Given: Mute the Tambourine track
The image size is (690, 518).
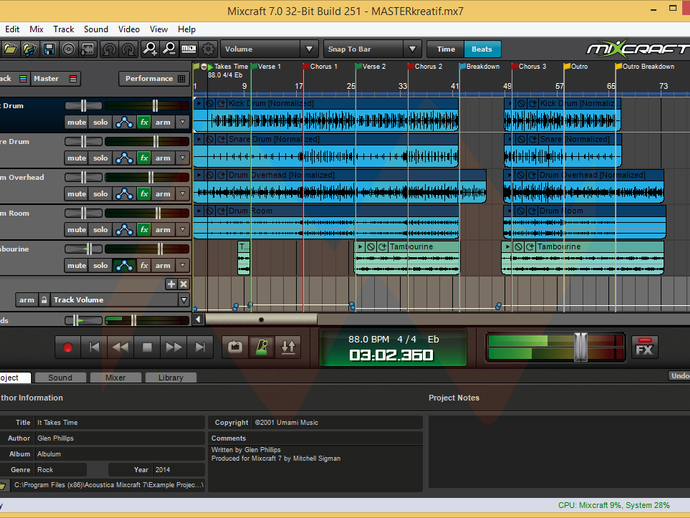Looking at the screenshot, I should click(x=77, y=265).
